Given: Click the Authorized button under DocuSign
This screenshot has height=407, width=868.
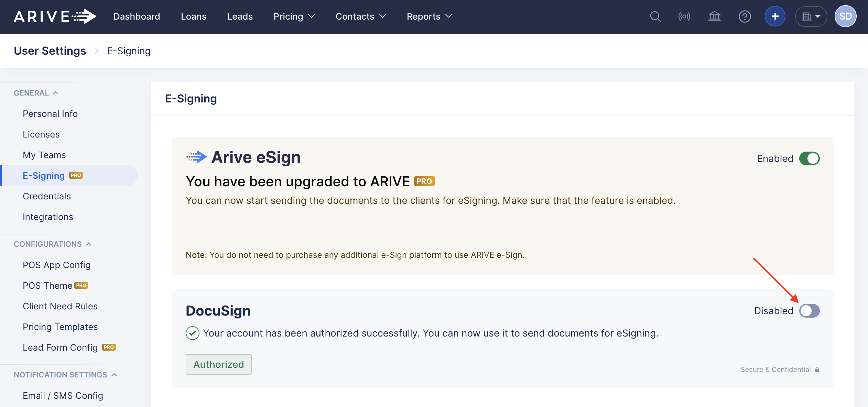Looking at the screenshot, I should [218, 364].
